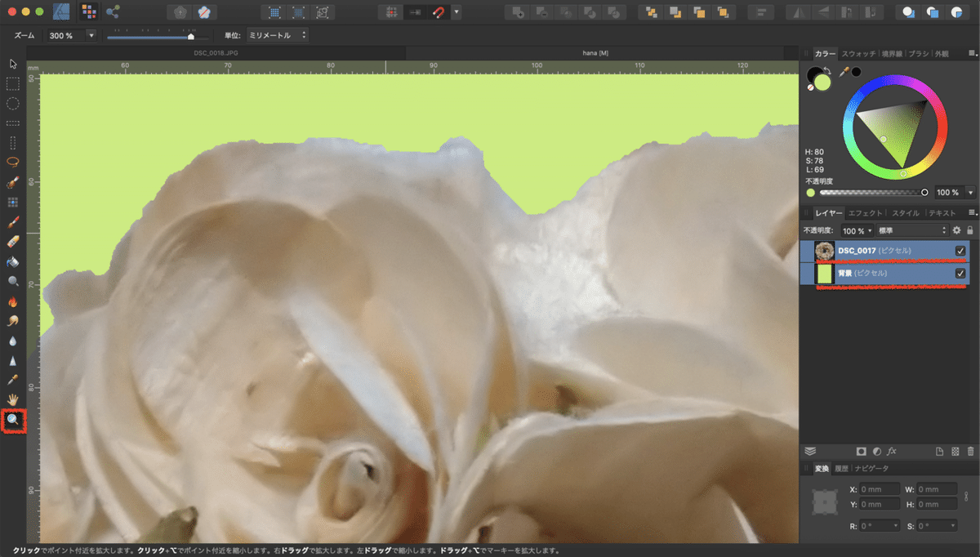Open the Personas switcher icon
Screen dimensions: 980x557
(88, 12)
